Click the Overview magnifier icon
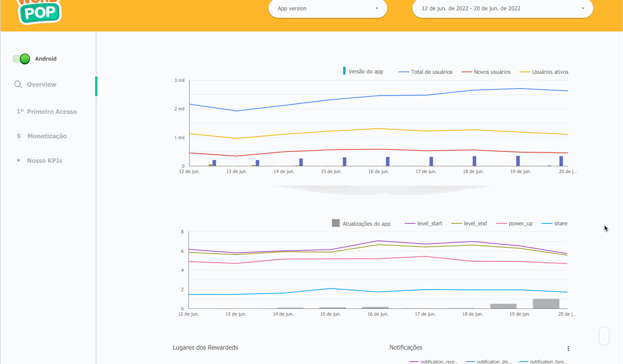This screenshot has width=623, height=364. coord(18,84)
